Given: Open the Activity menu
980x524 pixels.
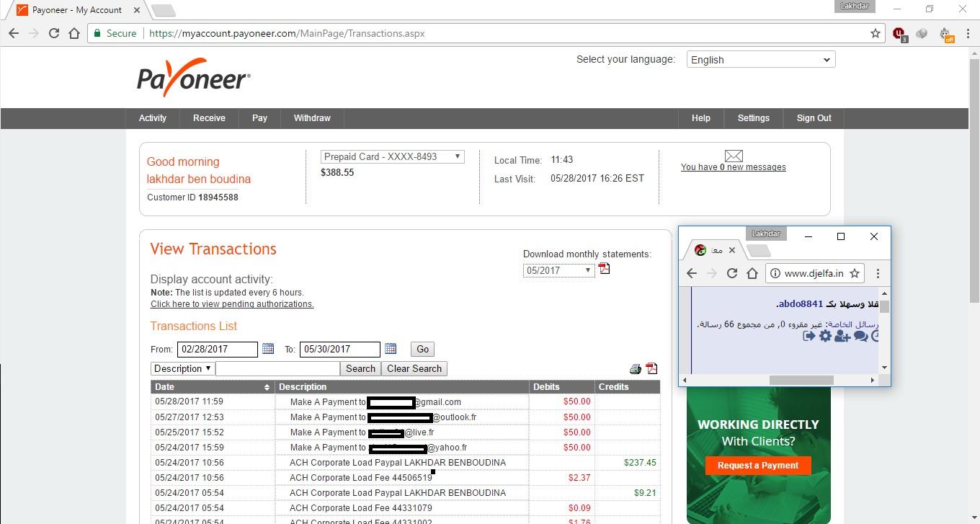Looking at the screenshot, I should 153,118.
